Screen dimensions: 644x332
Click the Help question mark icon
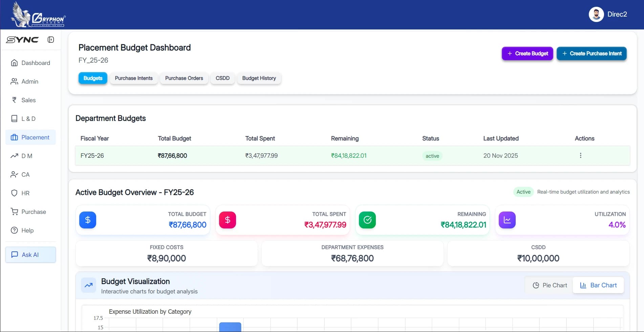coord(14,230)
